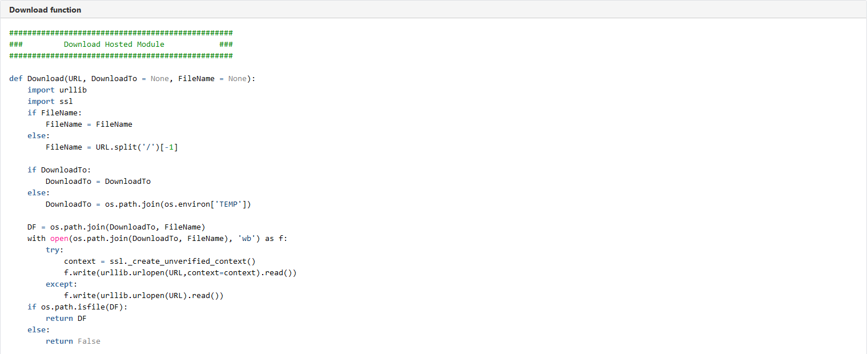
Task: Click the return DF statement
Action: (66, 318)
